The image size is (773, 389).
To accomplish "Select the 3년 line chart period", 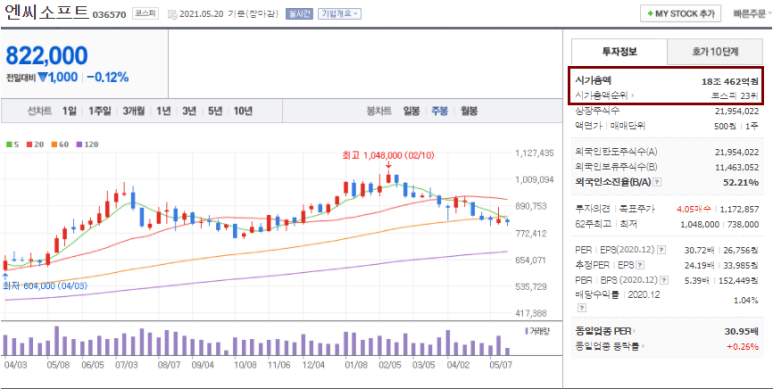I will click(x=189, y=111).
